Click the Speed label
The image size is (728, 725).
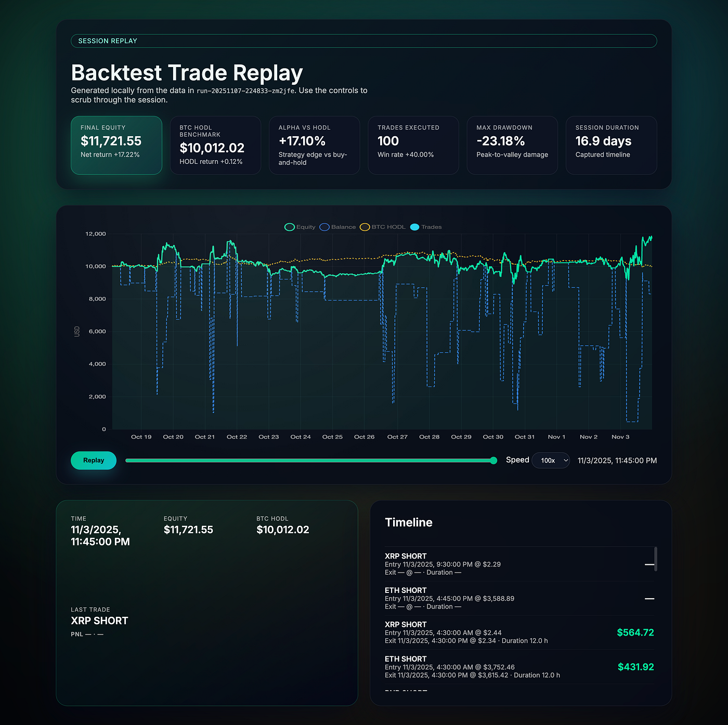point(517,460)
